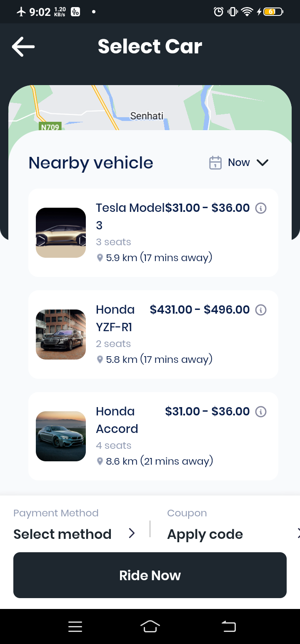The width and height of the screenshot is (300, 644).
Task: Open Select method payment chevron
Action: coord(132,533)
